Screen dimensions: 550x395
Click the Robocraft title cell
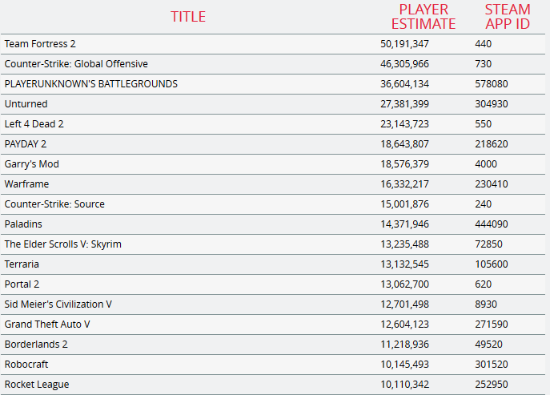[x=26, y=364]
